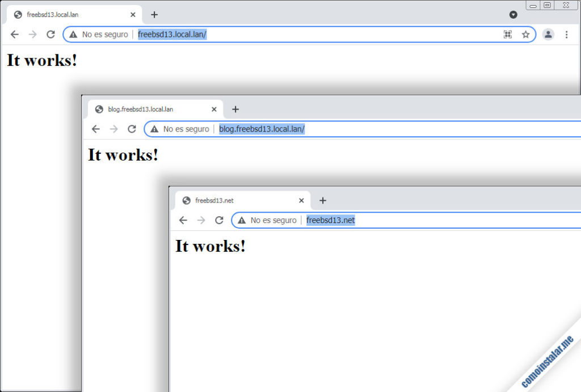Click 'No es seguro' warning in freebsd13.net window
This screenshot has width=581, height=392.
pos(267,221)
